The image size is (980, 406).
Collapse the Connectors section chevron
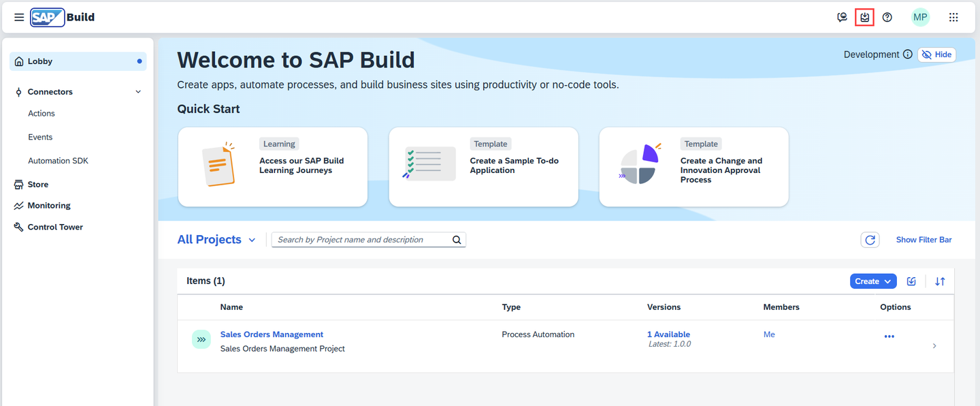[138, 92]
